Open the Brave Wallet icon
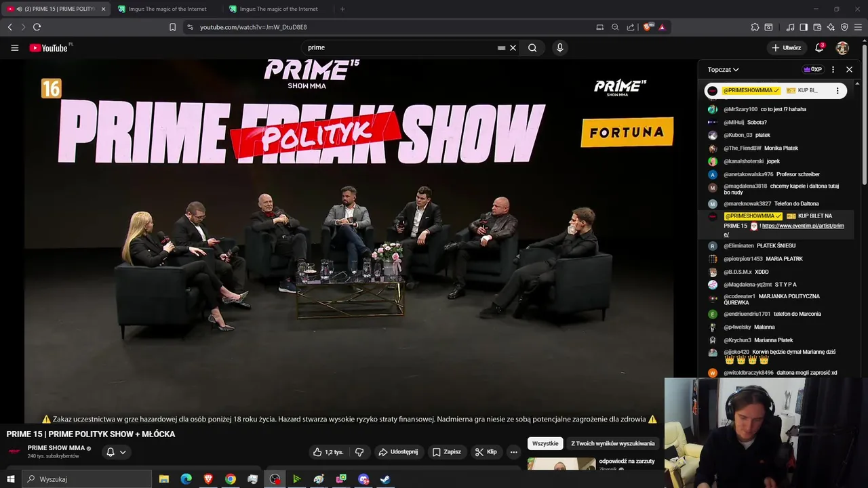 [x=817, y=27]
